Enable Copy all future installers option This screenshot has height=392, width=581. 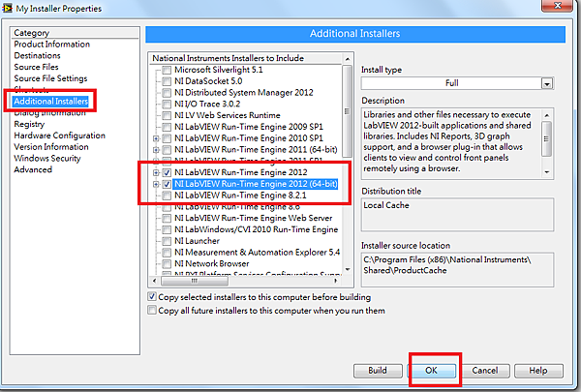152,310
